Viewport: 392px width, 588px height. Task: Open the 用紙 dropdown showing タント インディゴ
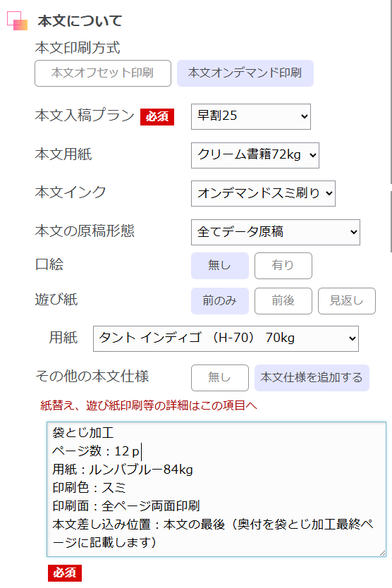[x=226, y=338]
